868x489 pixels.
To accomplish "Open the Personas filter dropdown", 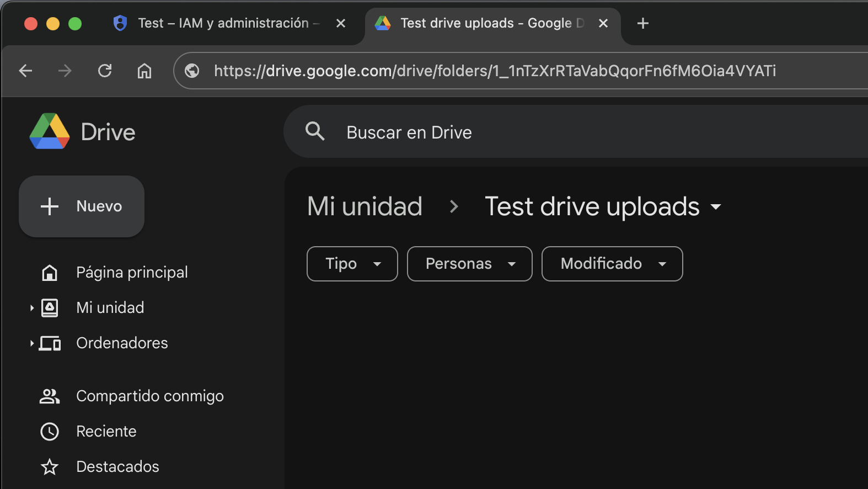I will (469, 264).
